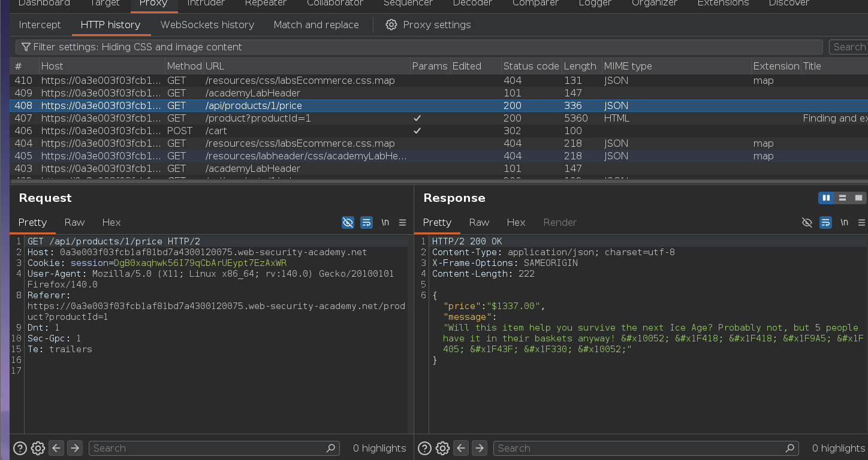The width and height of the screenshot is (868, 460).
Task: Go to next match in Request search
Action: [x=74, y=448]
